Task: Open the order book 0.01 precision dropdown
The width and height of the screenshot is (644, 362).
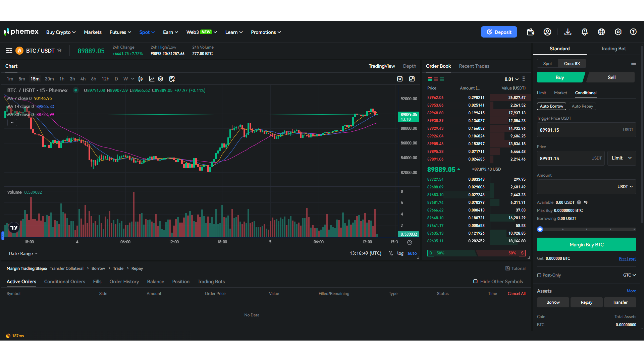Action: 512,79
